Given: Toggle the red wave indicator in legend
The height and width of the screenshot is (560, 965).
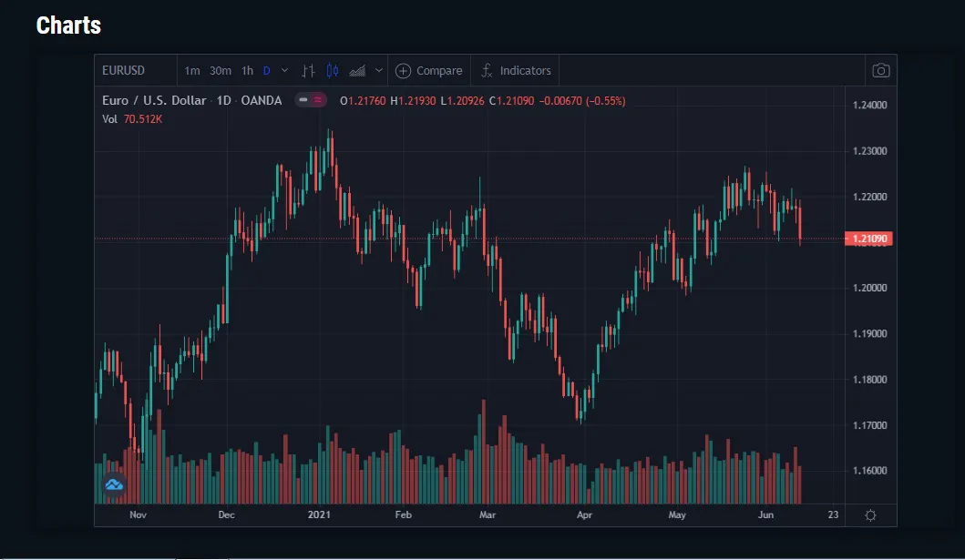Looking at the screenshot, I should [x=317, y=99].
